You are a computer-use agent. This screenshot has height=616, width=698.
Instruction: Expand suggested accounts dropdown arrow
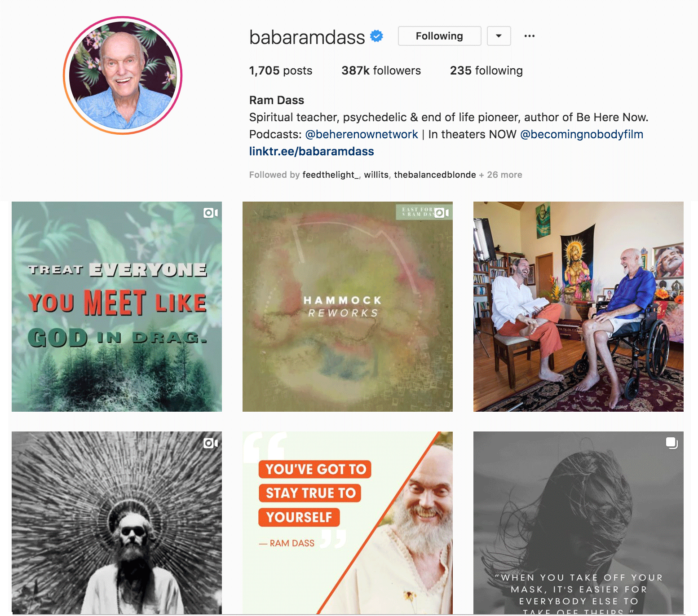point(499,36)
